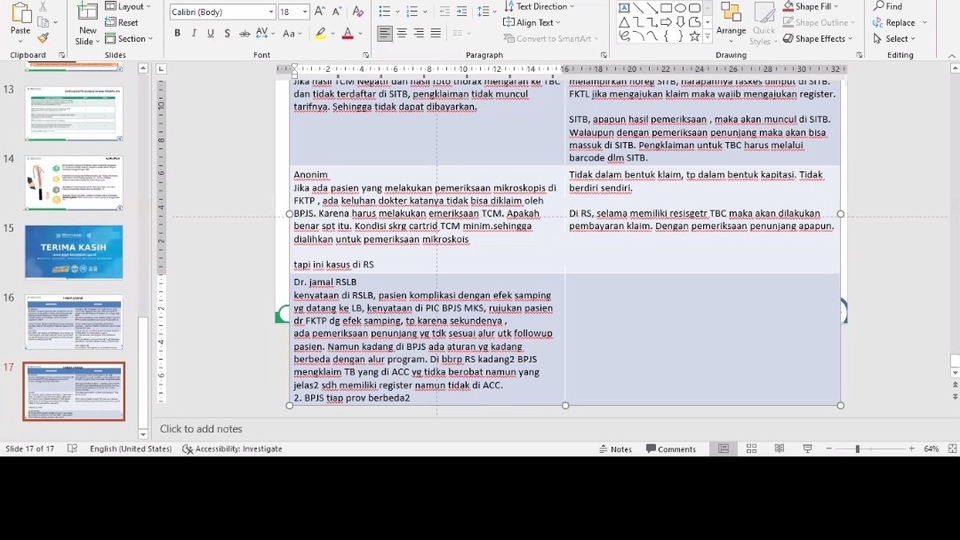Switch to Slide Sorter view
The image size is (960, 540).
[x=751, y=449]
